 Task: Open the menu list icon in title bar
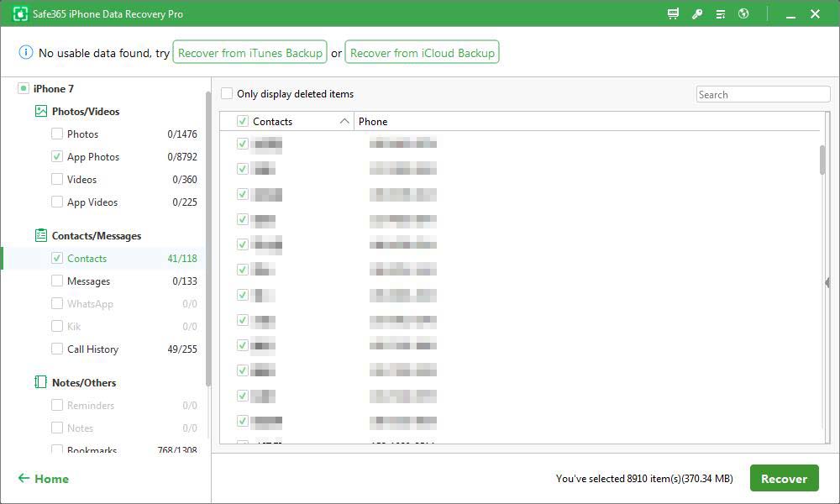pos(721,14)
